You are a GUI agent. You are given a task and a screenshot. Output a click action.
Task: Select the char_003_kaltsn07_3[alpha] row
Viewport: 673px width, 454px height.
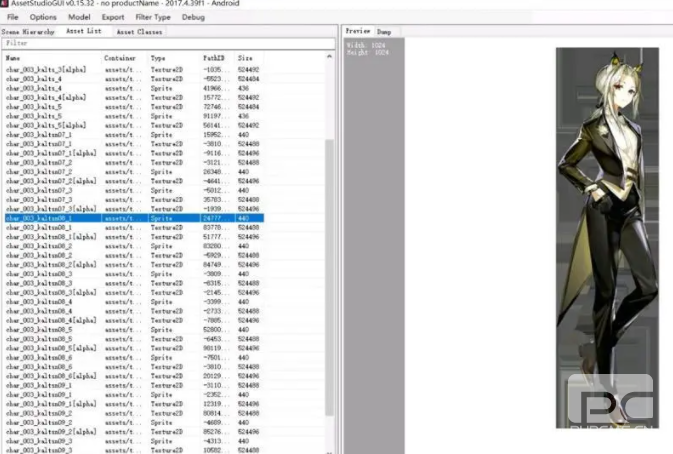pyautogui.click(x=134, y=209)
